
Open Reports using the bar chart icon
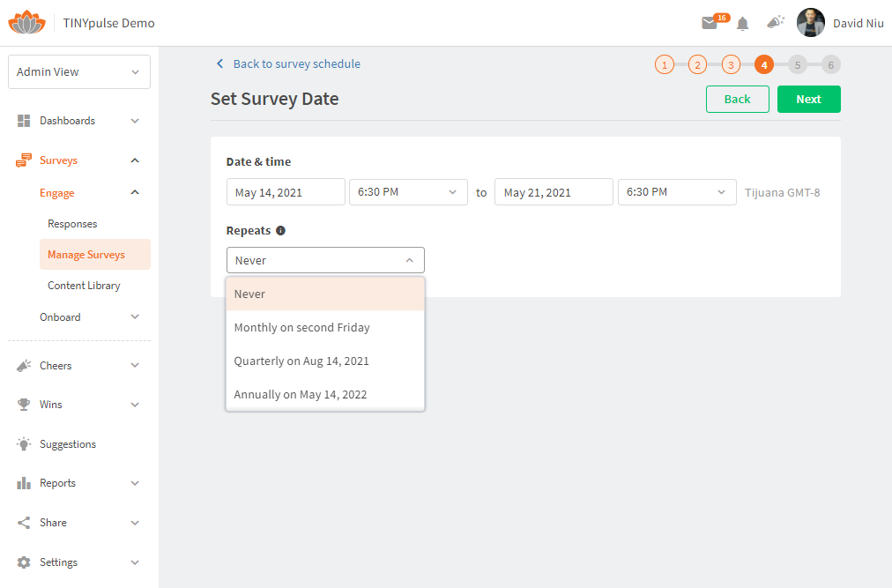tap(24, 482)
